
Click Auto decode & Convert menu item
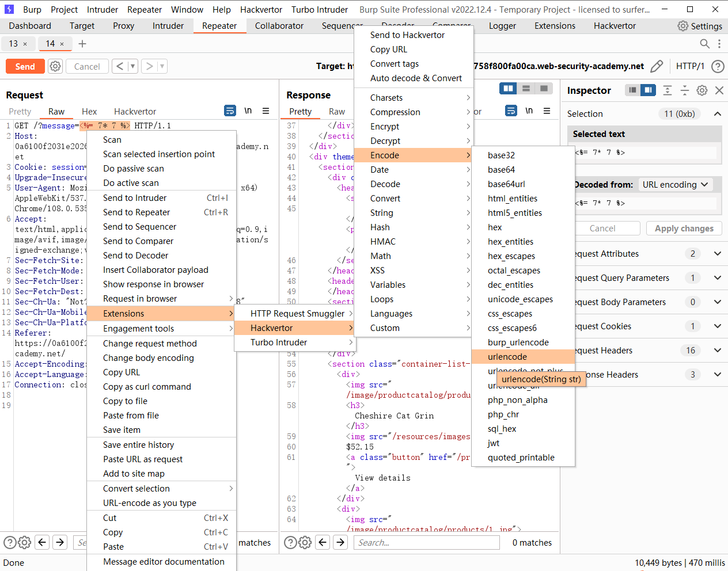[414, 78]
